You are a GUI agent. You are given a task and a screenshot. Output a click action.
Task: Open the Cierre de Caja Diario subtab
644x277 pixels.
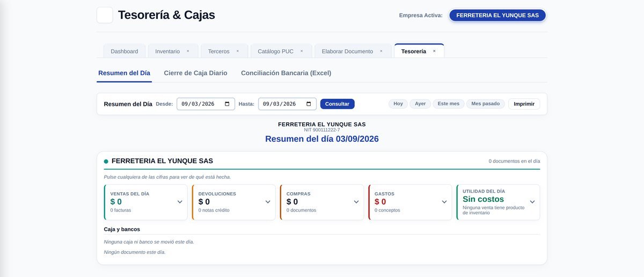(x=195, y=73)
